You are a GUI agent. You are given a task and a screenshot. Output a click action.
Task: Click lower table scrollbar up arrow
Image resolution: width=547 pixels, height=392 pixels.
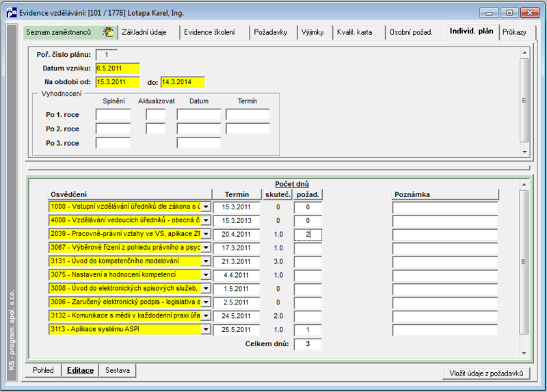pos(524,184)
